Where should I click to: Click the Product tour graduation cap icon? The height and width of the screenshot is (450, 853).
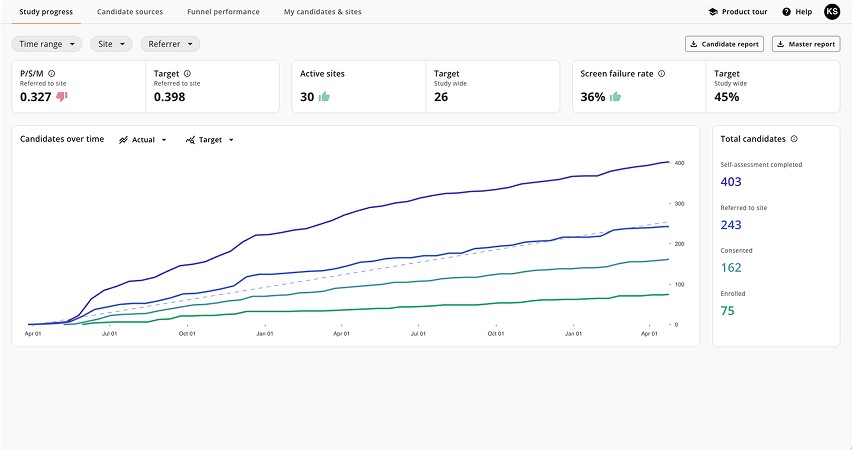click(x=713, y=12)
